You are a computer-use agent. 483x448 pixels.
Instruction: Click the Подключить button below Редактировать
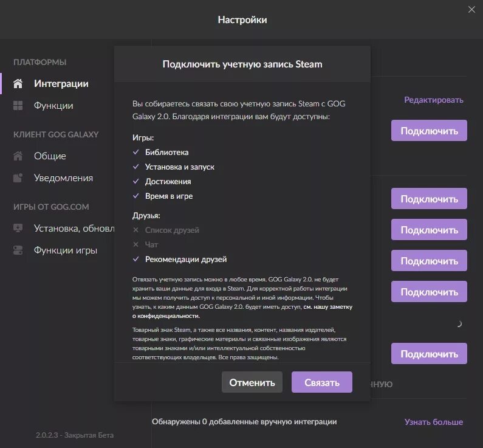click(x=429, y=131)
